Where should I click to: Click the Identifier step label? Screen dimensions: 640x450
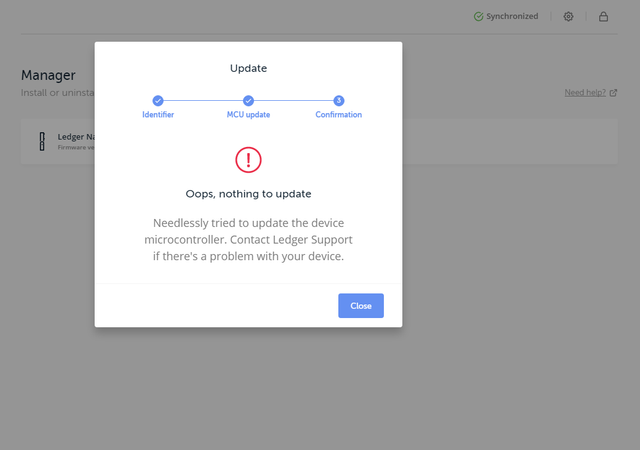point(158,115)
